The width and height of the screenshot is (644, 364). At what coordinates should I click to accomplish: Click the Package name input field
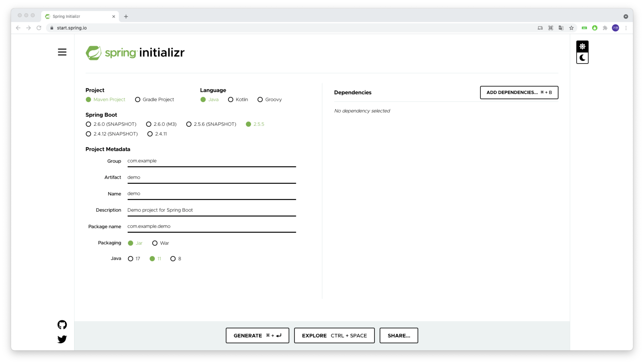click(x=212, y=227)
